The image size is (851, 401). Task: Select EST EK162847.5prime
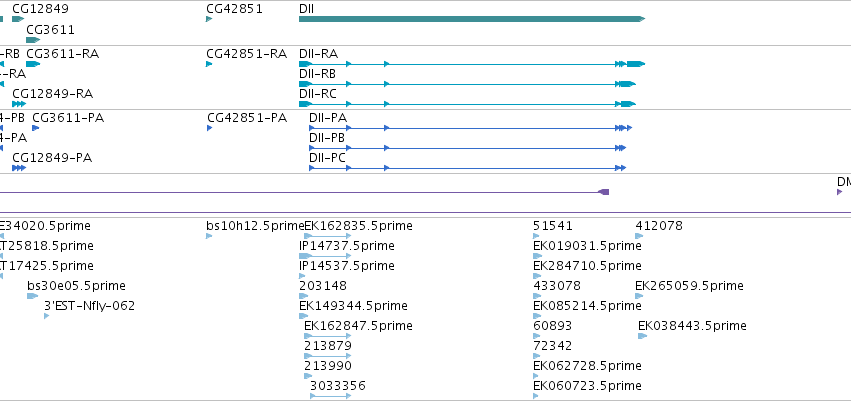(x=328, y=336)
